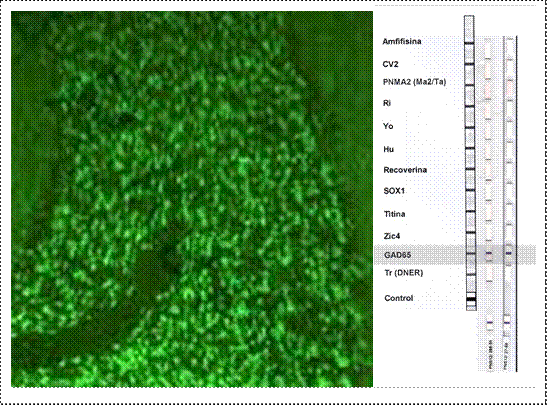Click the green immunofluorescence tissue image
Screen dimensions: 549x406
192,199
